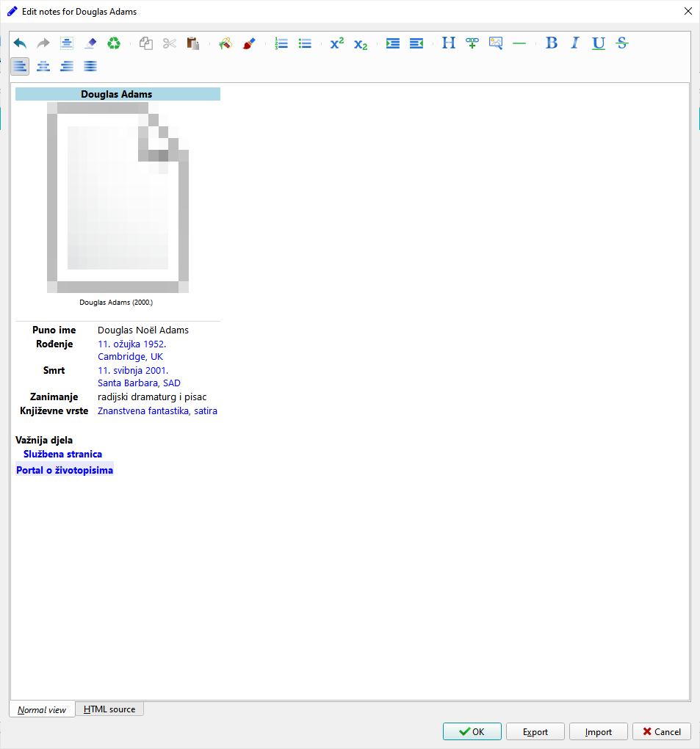Screen dimensions: 700x749
Task: Click the Remove formatting eraser icon
Action: [x=90, y=43]
